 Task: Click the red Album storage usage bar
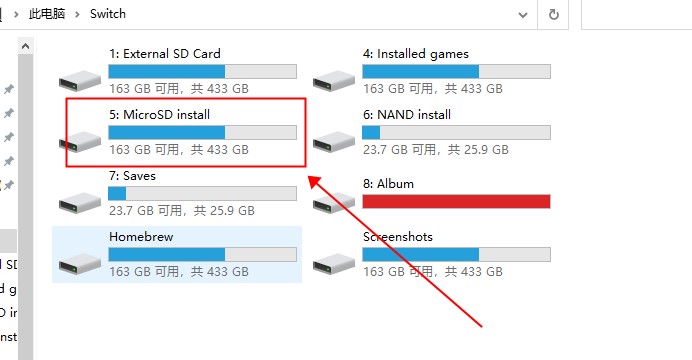pos(456,202)
